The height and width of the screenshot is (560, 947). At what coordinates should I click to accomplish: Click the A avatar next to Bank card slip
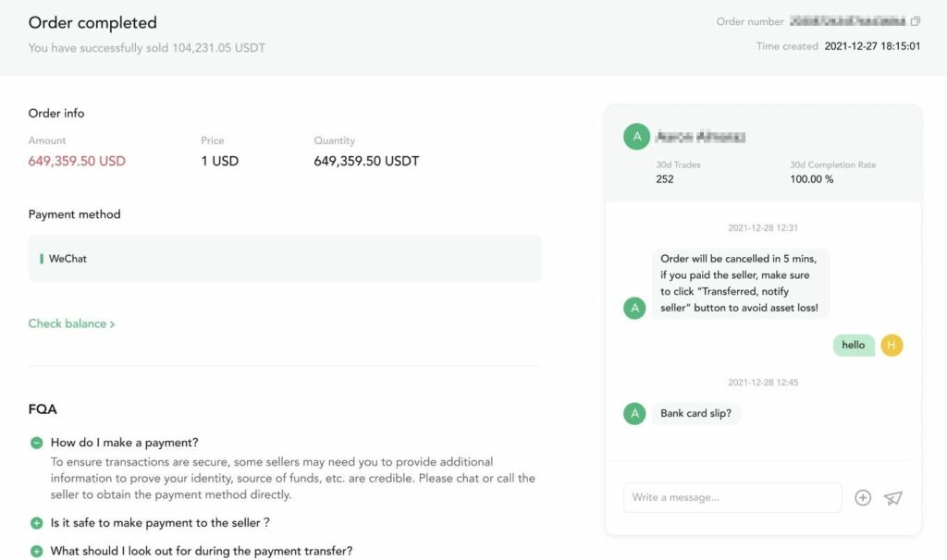634,413
